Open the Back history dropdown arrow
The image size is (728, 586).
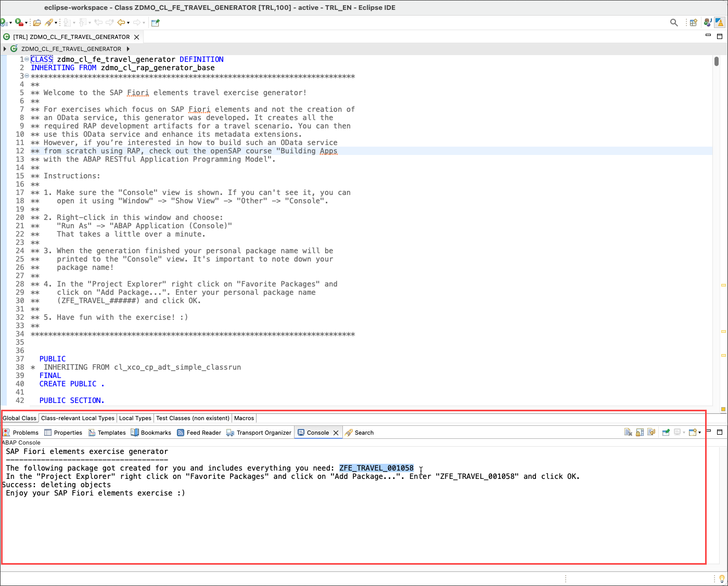[128, 23]
